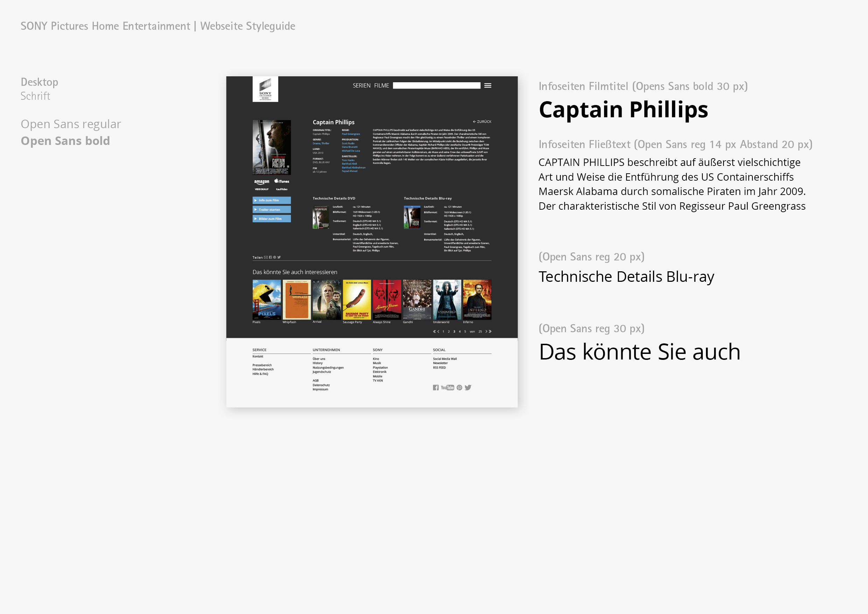Open the FILME navigation item
Viewport: 868px width, 614px height.
click(381, 86)
